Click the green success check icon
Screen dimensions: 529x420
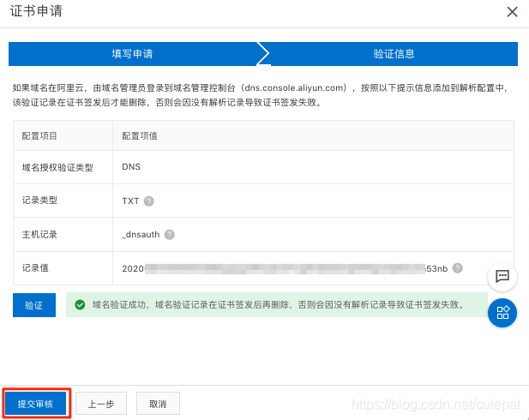tap(80, 305)
